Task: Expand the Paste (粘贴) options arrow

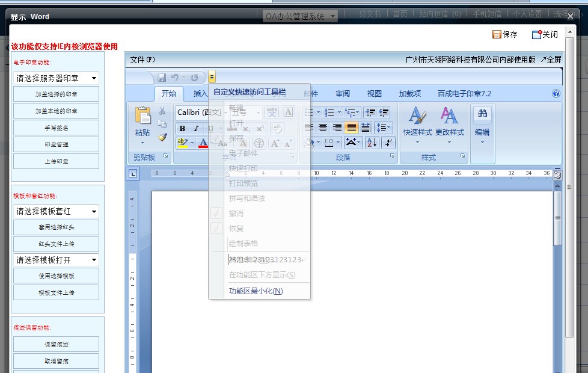Action: tap(142, 143)
